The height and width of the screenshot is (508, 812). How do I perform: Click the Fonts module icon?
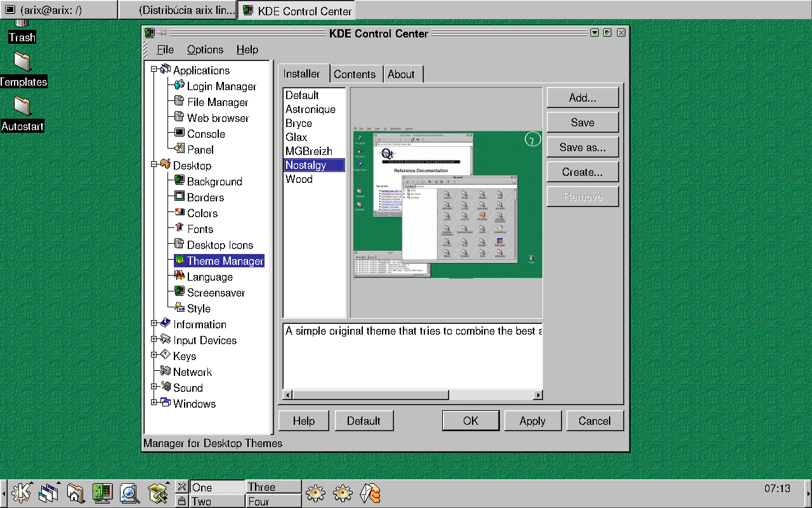tap(180, 229)
